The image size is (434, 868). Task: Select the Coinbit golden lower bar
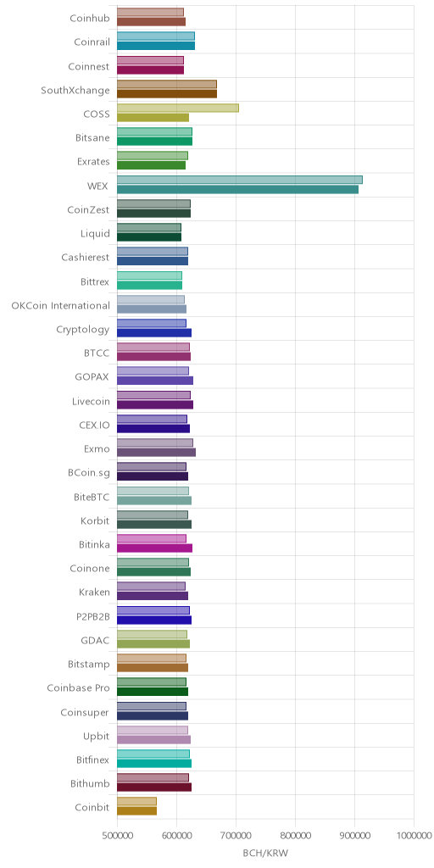pyautogui.click(x=136, y=811)
